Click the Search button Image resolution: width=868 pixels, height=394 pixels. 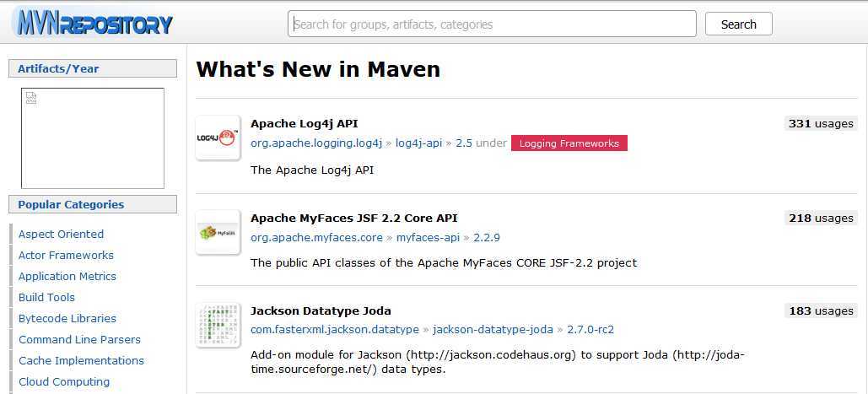click(738, 24)
